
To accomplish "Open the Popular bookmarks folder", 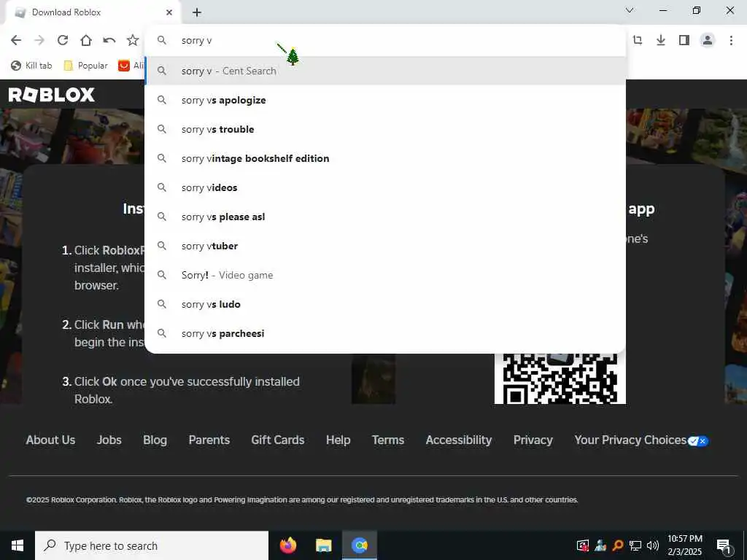I will click(x=86, y=66).
